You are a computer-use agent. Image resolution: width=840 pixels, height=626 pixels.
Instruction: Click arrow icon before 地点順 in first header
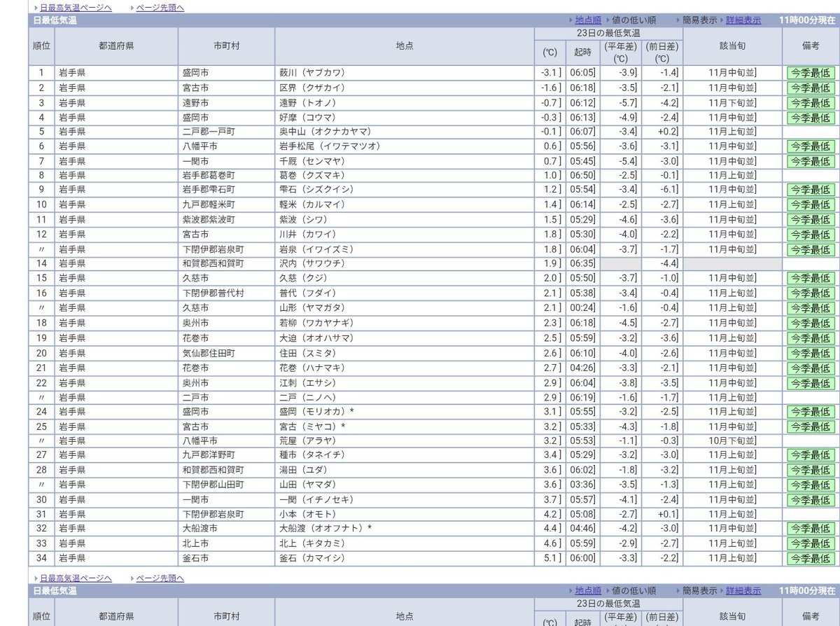570,20
